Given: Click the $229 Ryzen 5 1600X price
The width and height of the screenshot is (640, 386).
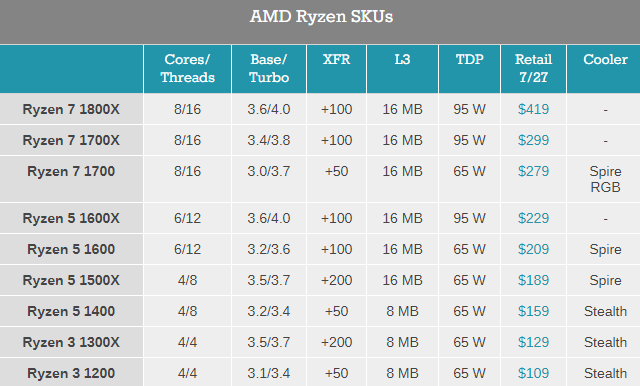Looking at the screenshot, I should click(533, 218).
